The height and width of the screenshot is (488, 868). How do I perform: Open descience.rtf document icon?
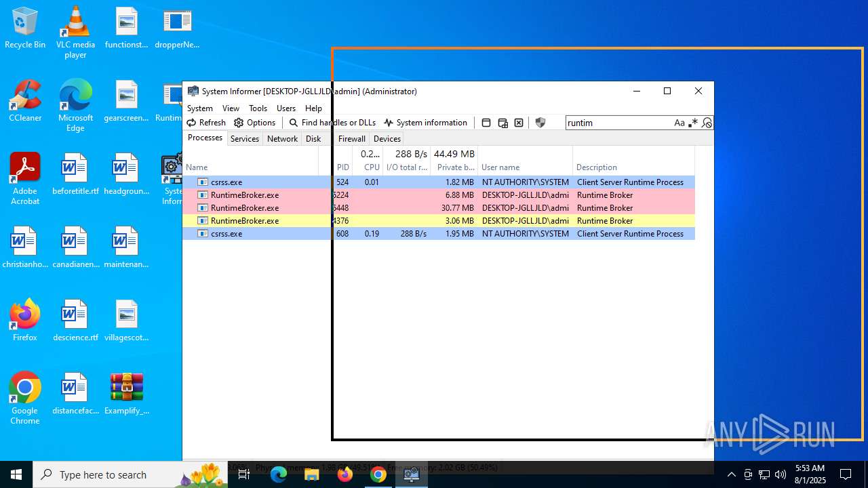[75, 321]
